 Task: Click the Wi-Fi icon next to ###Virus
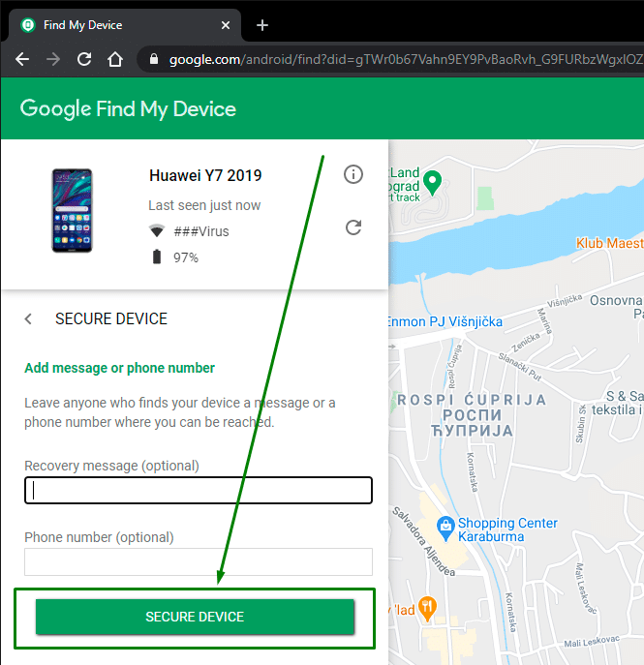tap(157, 230)
